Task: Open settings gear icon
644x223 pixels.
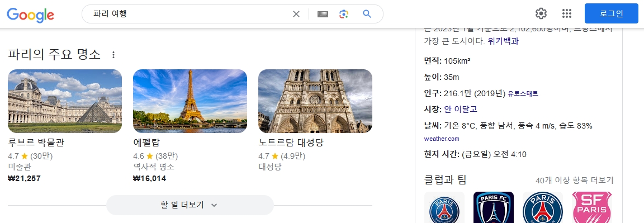Action: click(541, 13)
